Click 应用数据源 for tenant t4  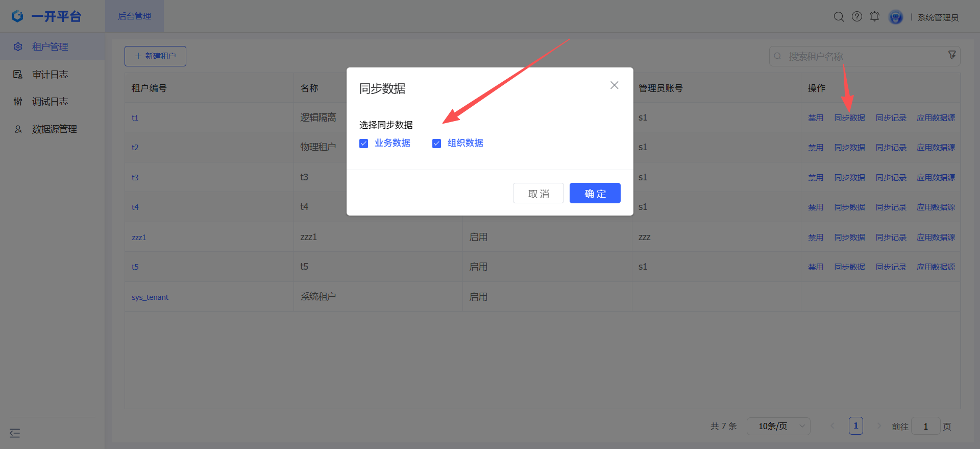tap(936, 207)
